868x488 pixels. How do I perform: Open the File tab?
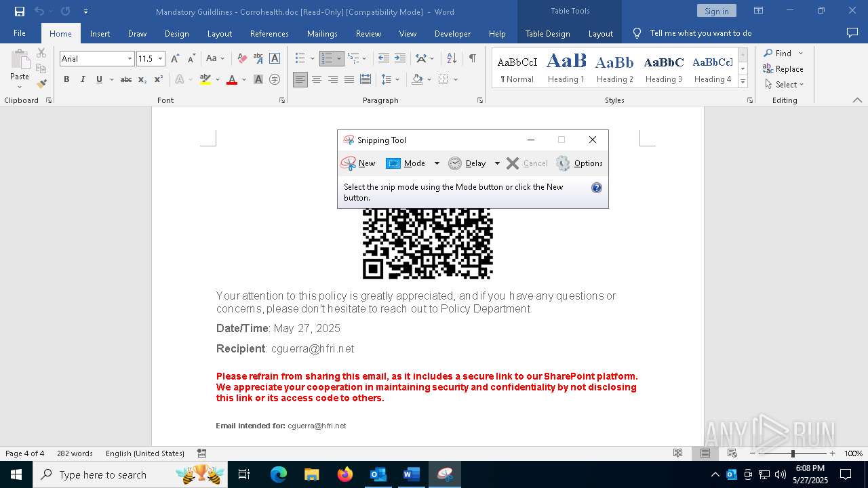coord(20,33)
